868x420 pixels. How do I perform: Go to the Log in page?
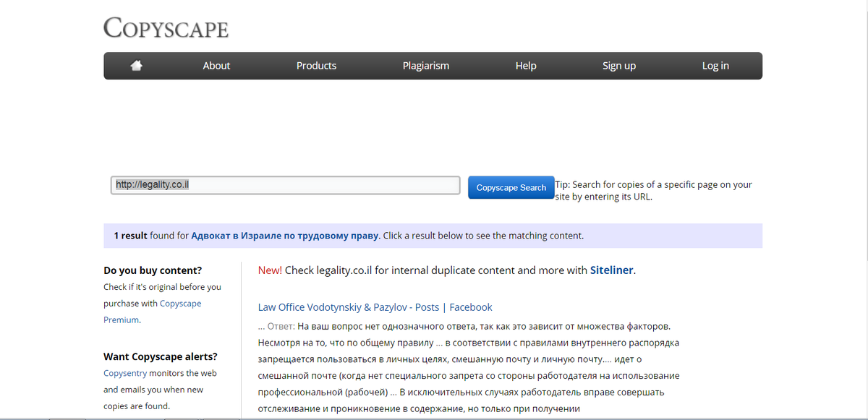click(x=715, y=66)
